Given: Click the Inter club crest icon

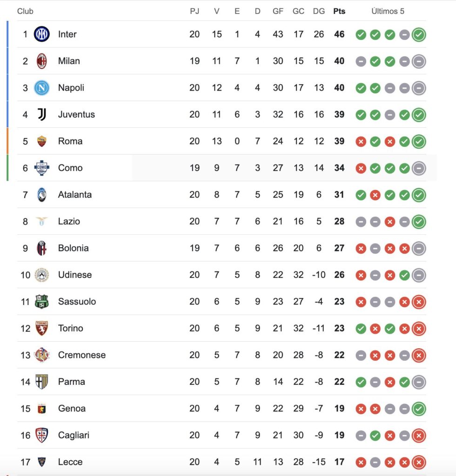Looking at the screenshot, I should [42, 34].
